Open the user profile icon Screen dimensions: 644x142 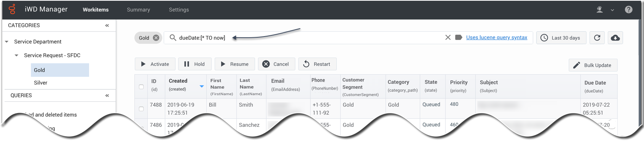point(600,10)
